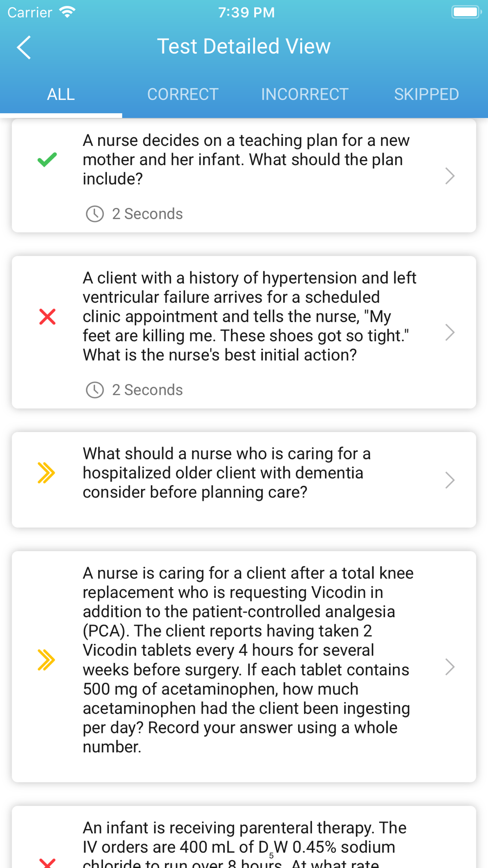Click the yellow skipped icon on dementia question
Image resolution: width=488 pixels, height=868 pixels.
point(46,473)
